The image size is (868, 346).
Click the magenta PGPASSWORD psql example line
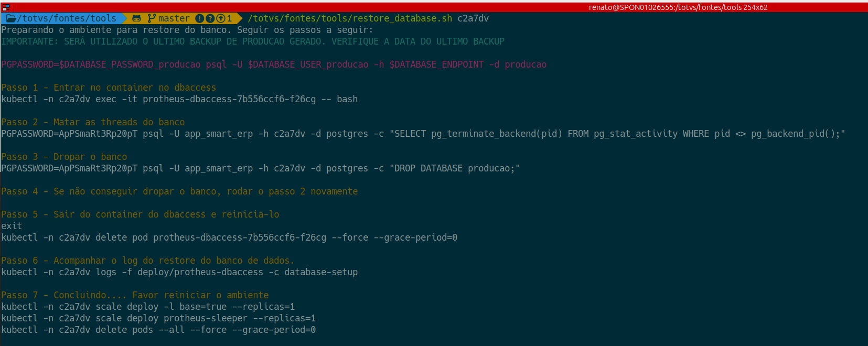(x=274, y=64)
